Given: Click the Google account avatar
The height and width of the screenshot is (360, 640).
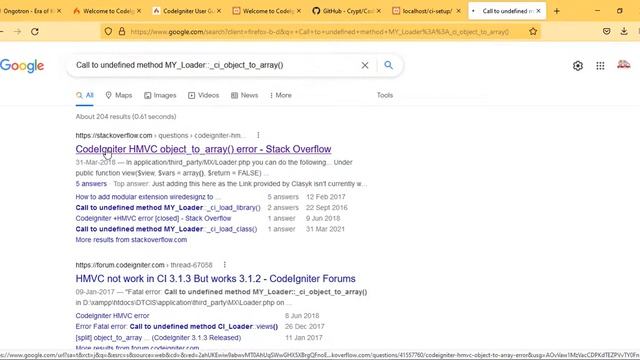Looking at the screenshot, I should pyautogui.click(x=623, y=64).
